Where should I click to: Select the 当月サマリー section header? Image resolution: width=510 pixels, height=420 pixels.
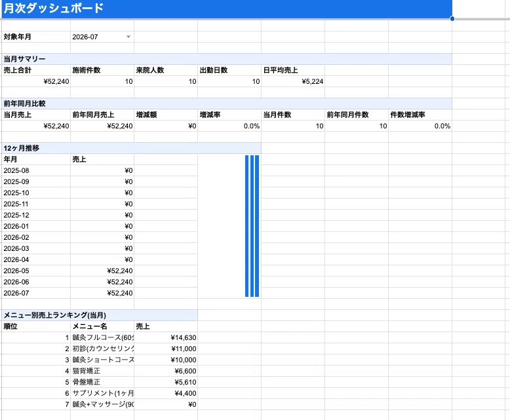click(x=227, y=59)
